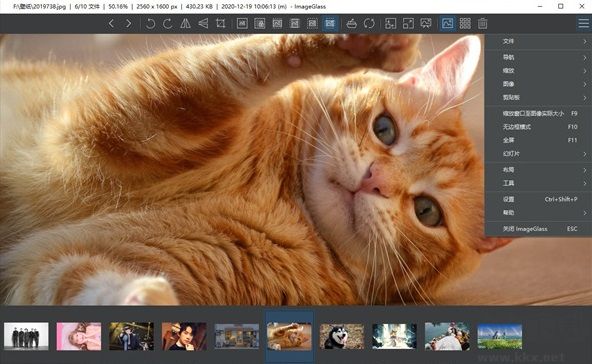Viewport: 592px width, 364px height.
Task: Expand the 工具 submenu
Action: pos(538,183)
